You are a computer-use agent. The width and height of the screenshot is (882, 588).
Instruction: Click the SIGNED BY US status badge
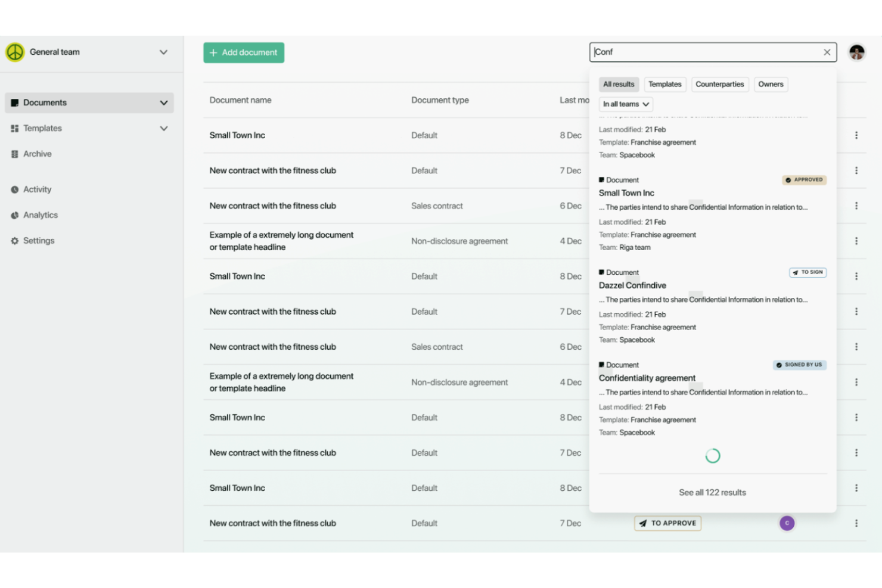pos(800,365)
